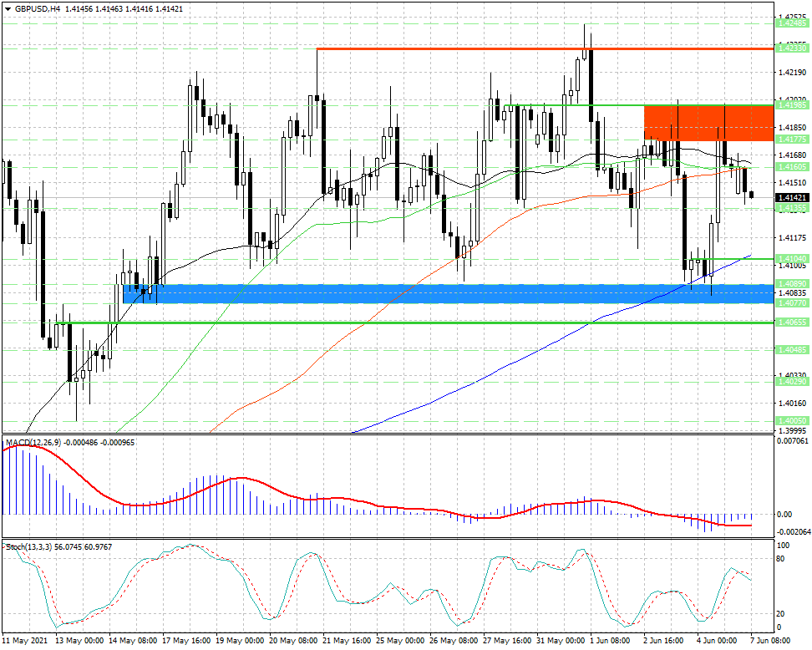Click the 1.40160 price scale value
The width and height of the screenshot is (812, 650).
[x=792, y=403]
